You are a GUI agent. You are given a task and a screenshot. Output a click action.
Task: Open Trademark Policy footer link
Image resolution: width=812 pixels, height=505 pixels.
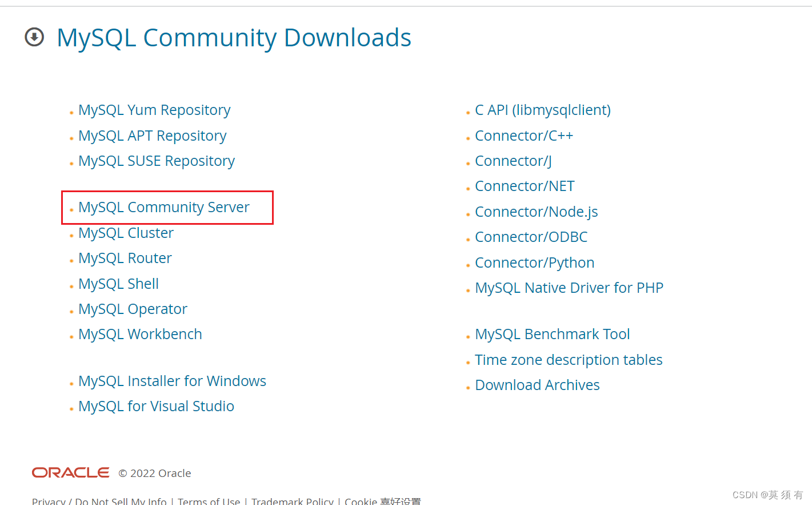293,501
